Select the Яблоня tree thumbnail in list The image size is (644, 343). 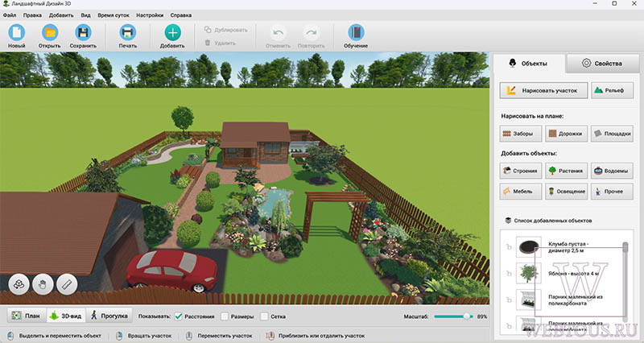[x=528, y=274]
